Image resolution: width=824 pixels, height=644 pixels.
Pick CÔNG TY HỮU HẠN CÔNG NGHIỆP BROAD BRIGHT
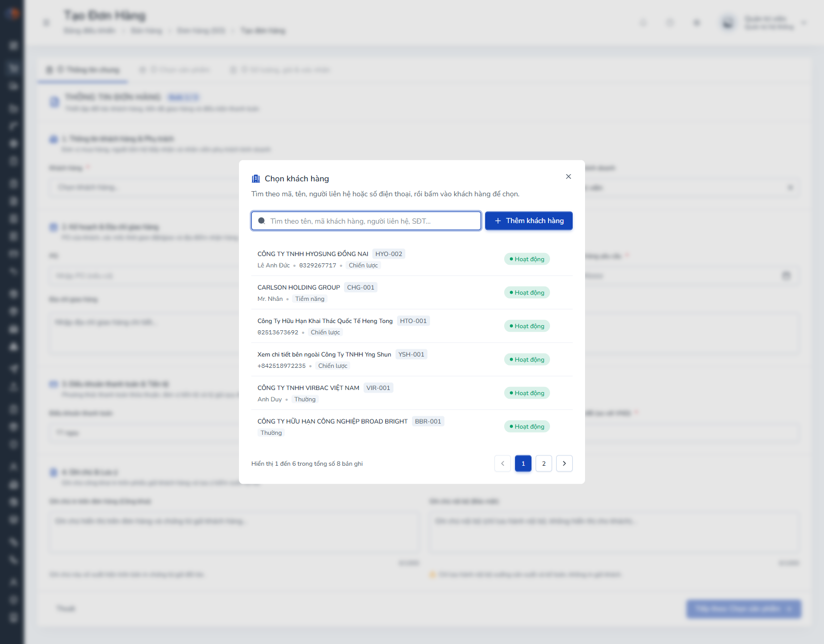coord(412,427)
